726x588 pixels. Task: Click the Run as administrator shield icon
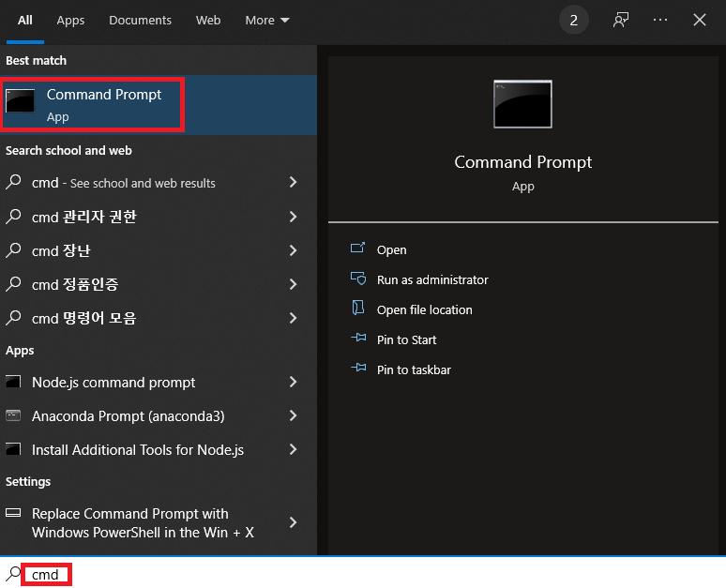point(358,279)
